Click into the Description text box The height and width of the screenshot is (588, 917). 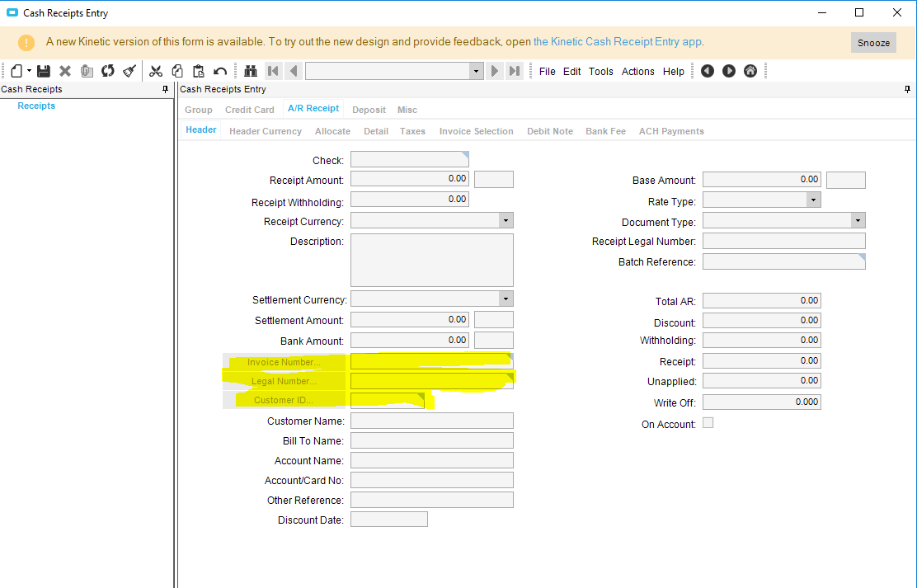coord(432,261)
